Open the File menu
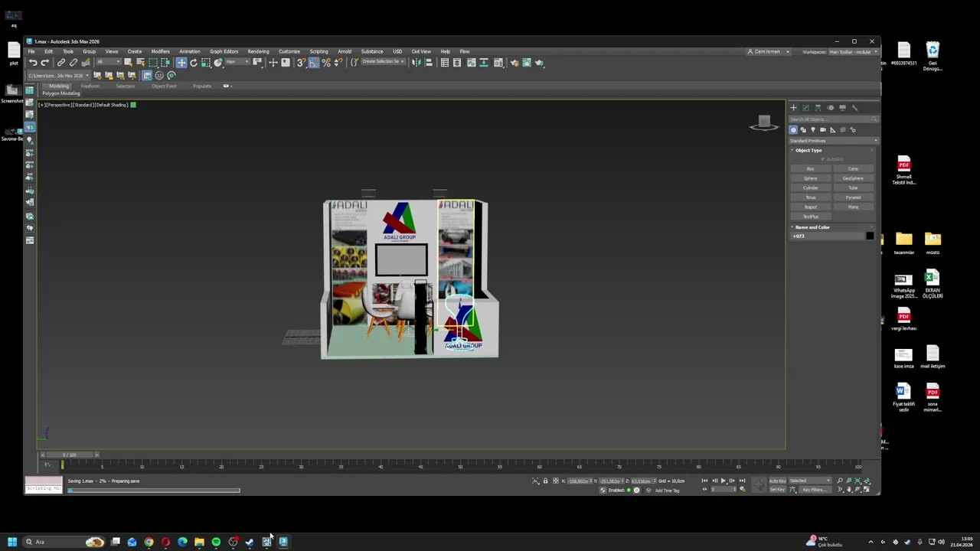This screenshot has height=551, width=980. pos(31,51)
